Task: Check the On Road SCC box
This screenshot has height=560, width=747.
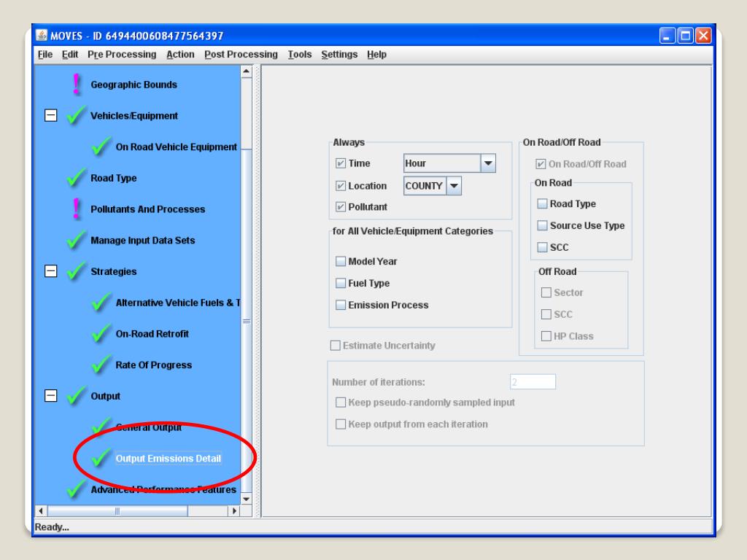Action: 542,247
